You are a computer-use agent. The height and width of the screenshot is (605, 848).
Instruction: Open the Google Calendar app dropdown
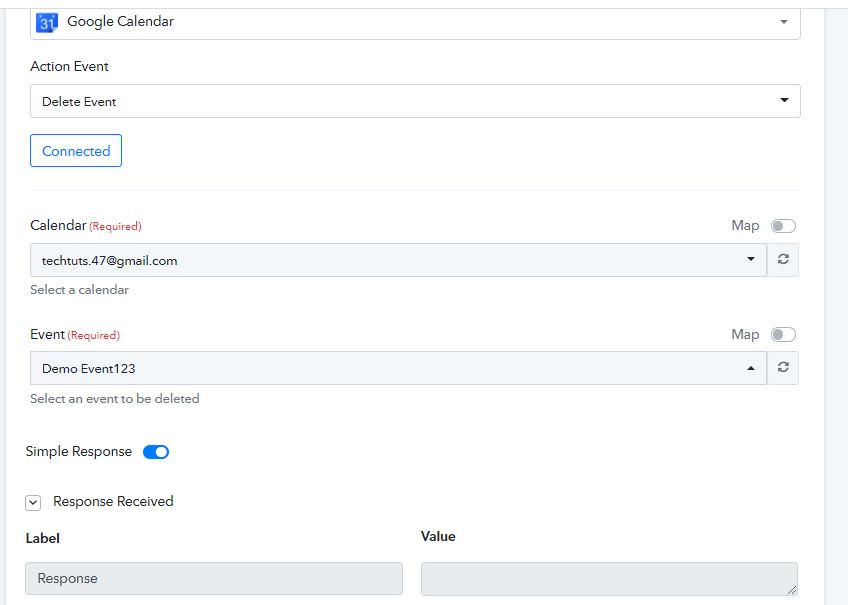click(415, 23)
